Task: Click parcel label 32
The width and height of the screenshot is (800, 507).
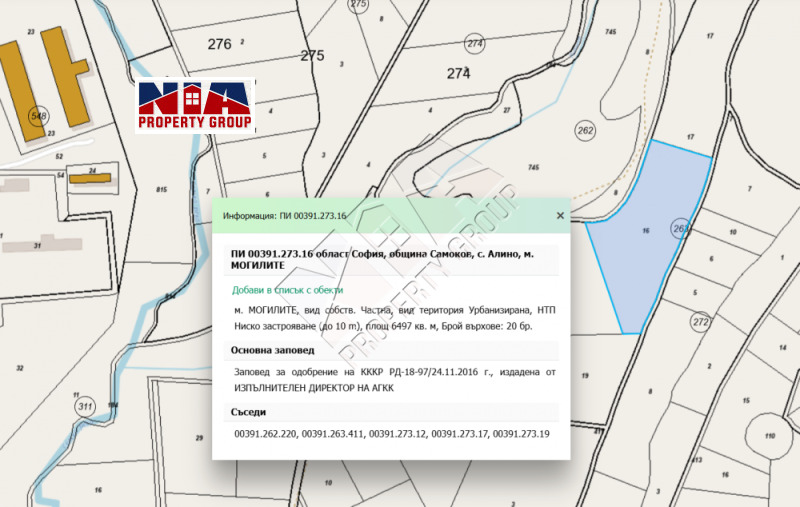Action: click(20, 368)
